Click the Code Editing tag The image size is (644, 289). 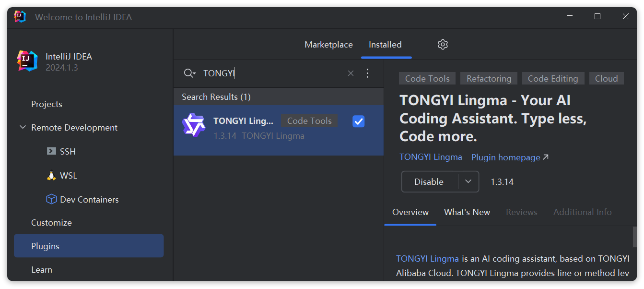tap(553, 79)
